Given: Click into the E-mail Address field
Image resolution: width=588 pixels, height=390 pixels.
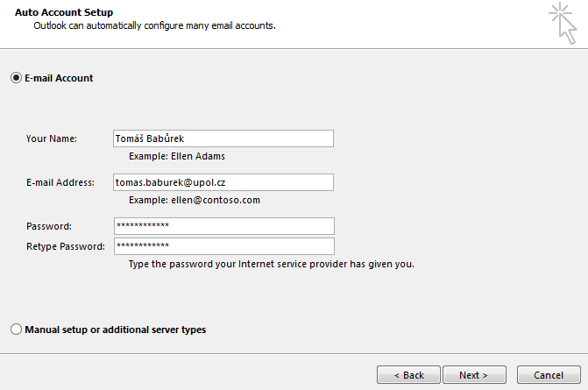Looking at the screenshot, I should [x=223, y=182].
